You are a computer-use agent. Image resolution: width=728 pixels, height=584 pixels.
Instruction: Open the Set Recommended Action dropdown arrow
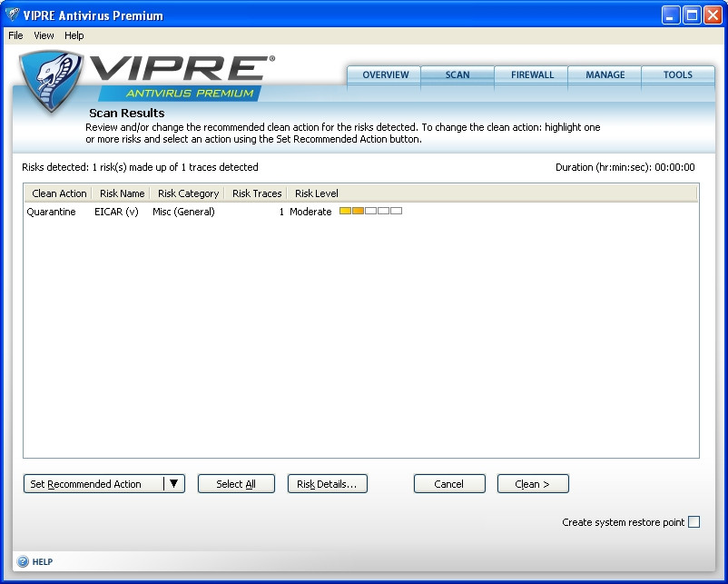pyautogui.click(x=174, y=484)
